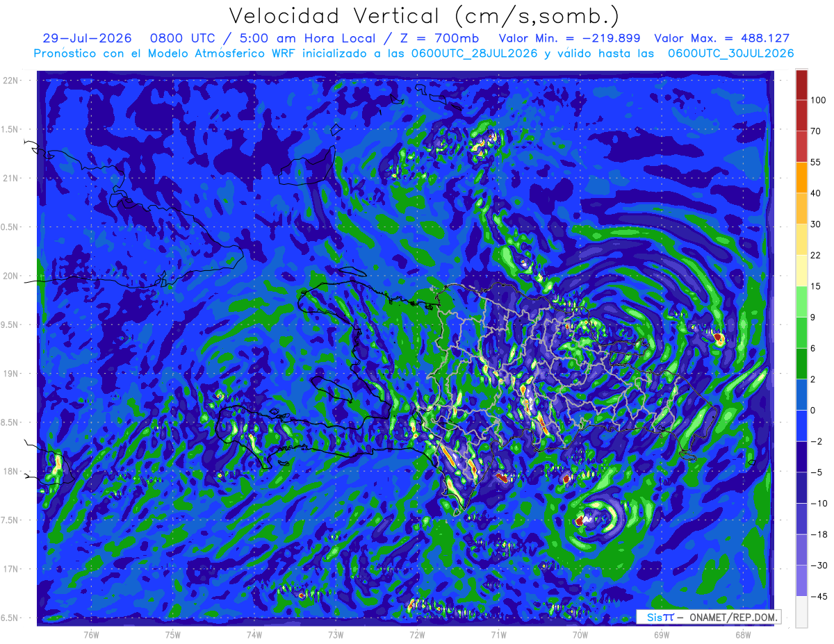Click the colorbar value "22"
The height and width of the screenshot is (644, 834).
815,255
